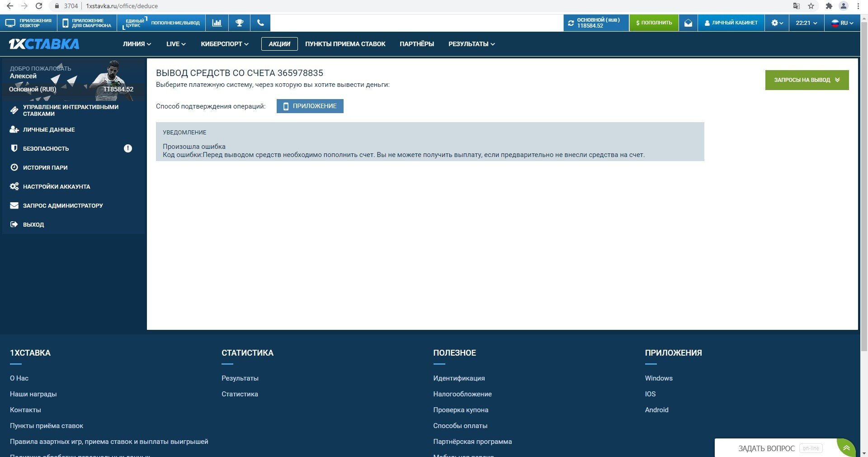Click the phone callback icon
The width and height of the screenshot is (868, 457).
260,23
